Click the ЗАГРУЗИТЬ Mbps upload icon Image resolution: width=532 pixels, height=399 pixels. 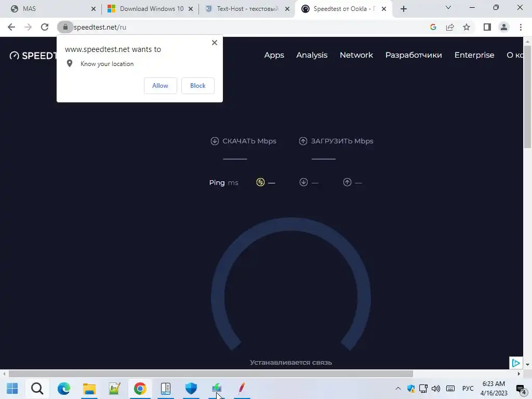click(x=303, y=141)
